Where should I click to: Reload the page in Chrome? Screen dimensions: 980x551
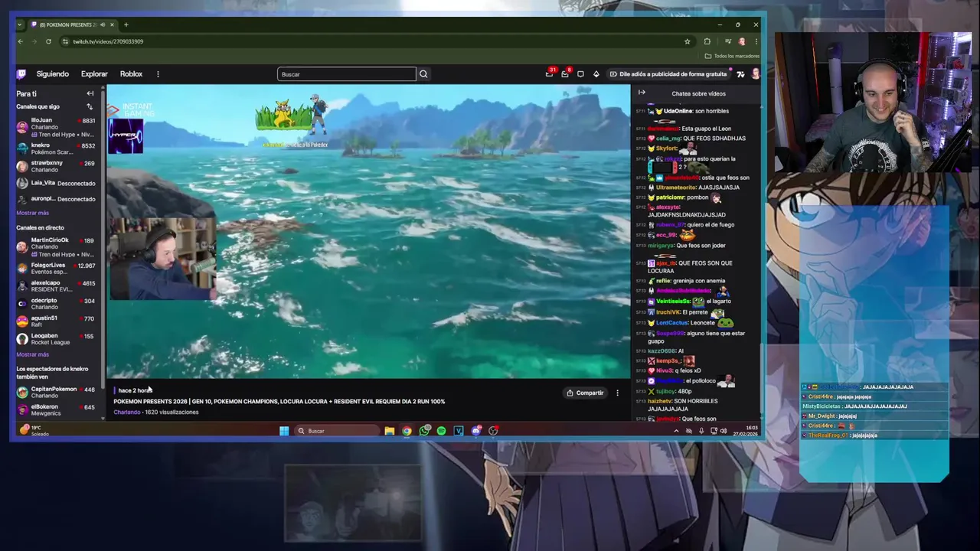[x=48, y=41]
